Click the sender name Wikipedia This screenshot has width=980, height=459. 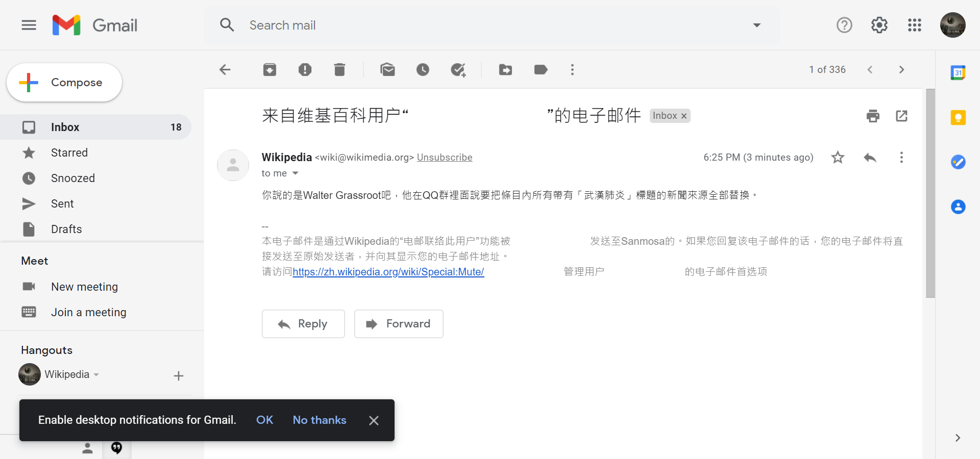(x=287, y=157)
